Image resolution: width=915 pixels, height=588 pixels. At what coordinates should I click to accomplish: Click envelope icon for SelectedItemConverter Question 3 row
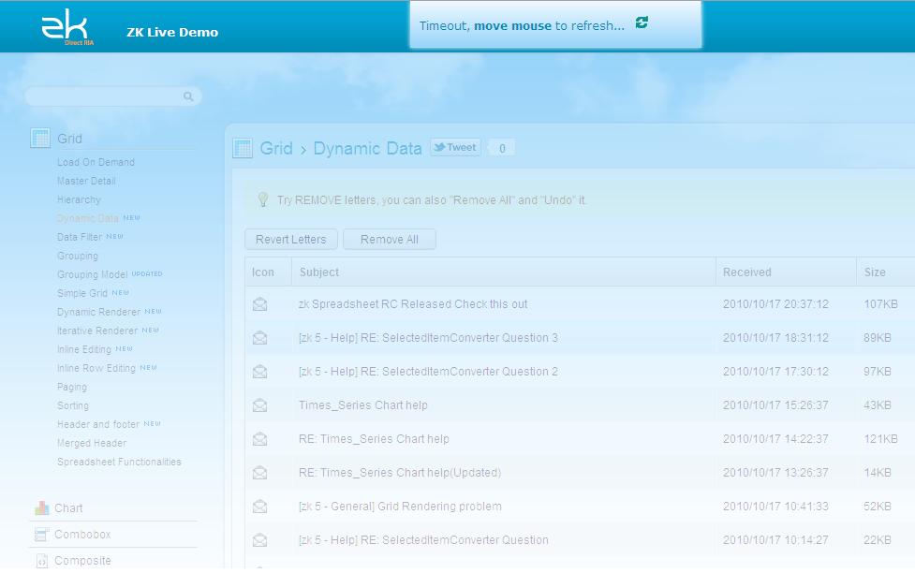[x=259, y=338]
